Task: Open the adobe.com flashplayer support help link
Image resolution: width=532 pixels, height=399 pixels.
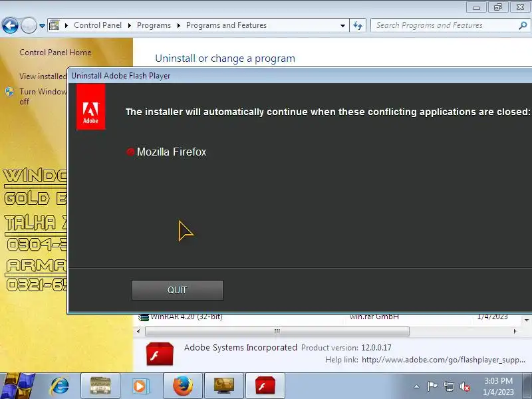Action: point(444,360)
